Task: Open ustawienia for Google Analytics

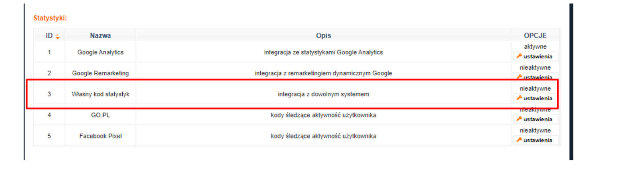Action: [536, 56]
